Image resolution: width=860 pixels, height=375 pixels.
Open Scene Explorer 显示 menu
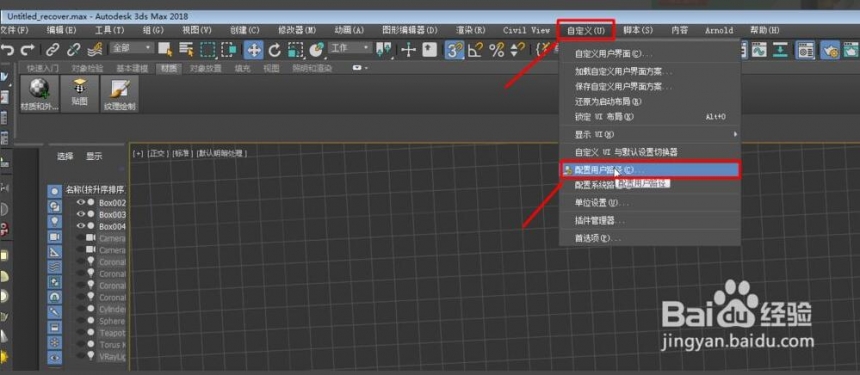94,156
